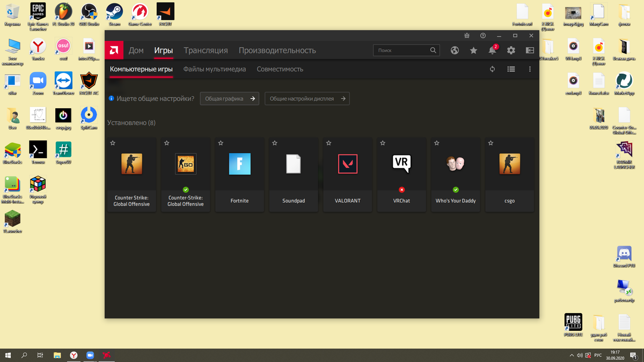This screenshot has height=362, width=644.
Task: Open Radeon Software settings gear
Action: [511, 50]
